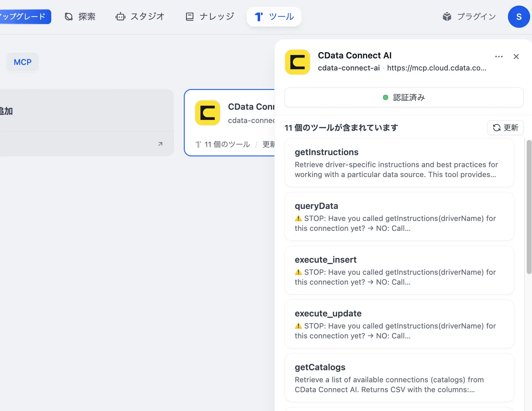Click the 更新 refresh button
This screenshot has height=411, width=532.
pos(505,128)
